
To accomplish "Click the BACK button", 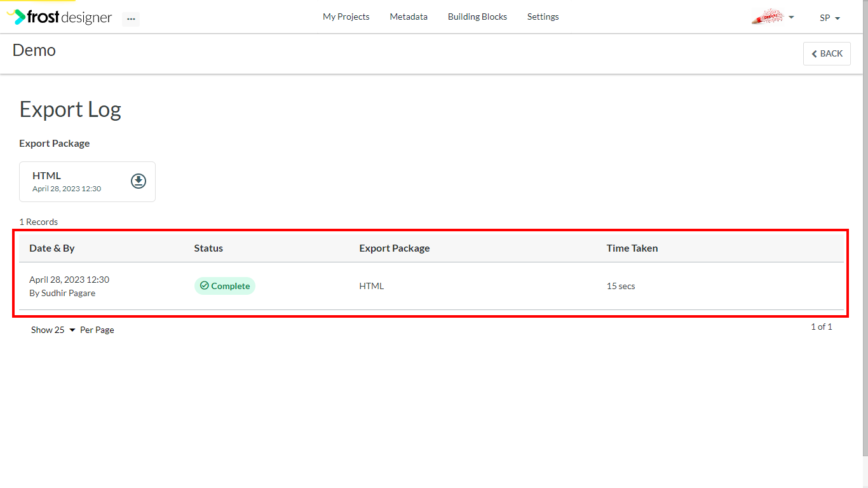I will point(827,53).
